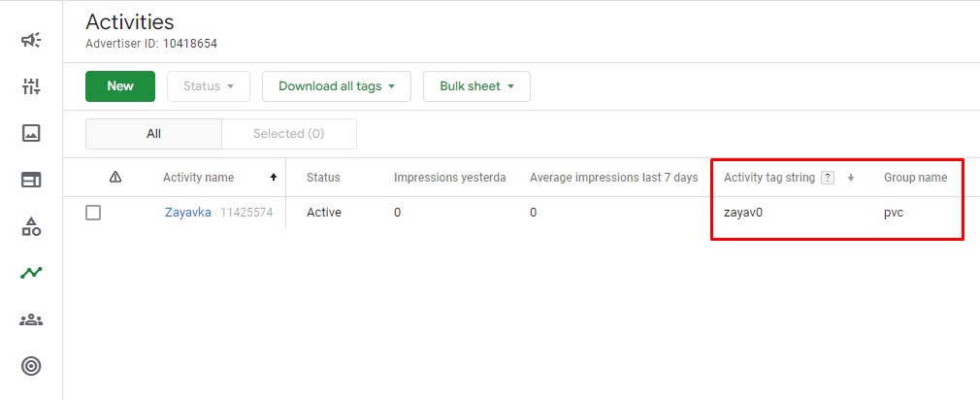The height and width of the screenshot is (400, 980).
Task: Click the target bullseye icon in sidebar
Action: click(x=31, y=366)
